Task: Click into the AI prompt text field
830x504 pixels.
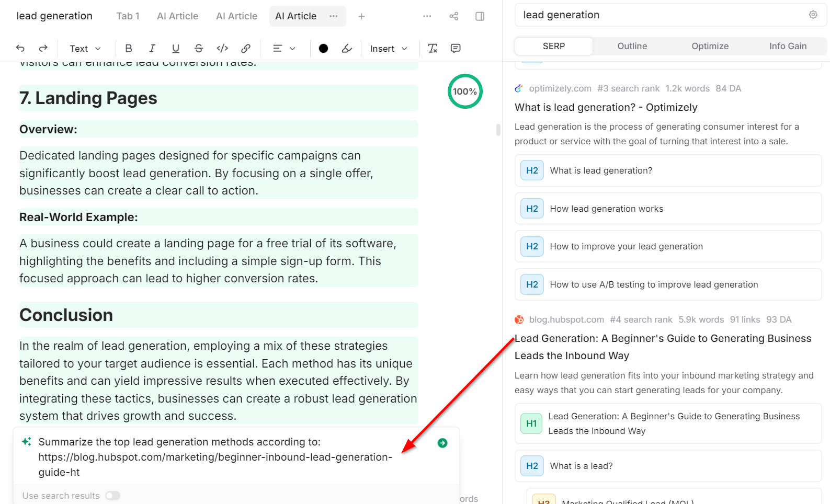Action: [215, 457]
